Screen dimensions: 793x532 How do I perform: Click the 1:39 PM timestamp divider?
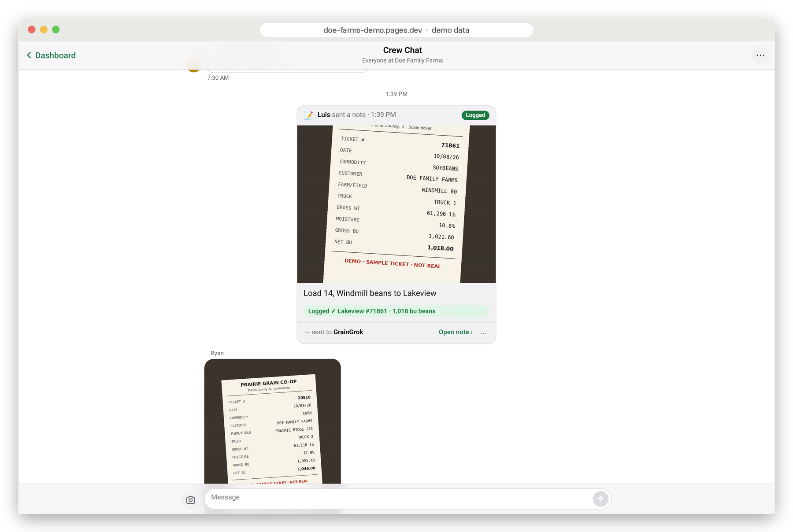tap(396, 94)
